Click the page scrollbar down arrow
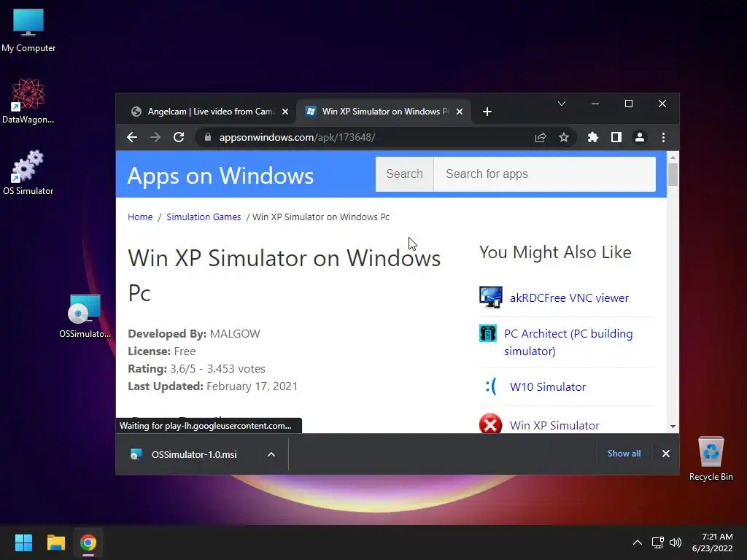The height and width of the screenshot is (560, 747). tap(673, 427)
